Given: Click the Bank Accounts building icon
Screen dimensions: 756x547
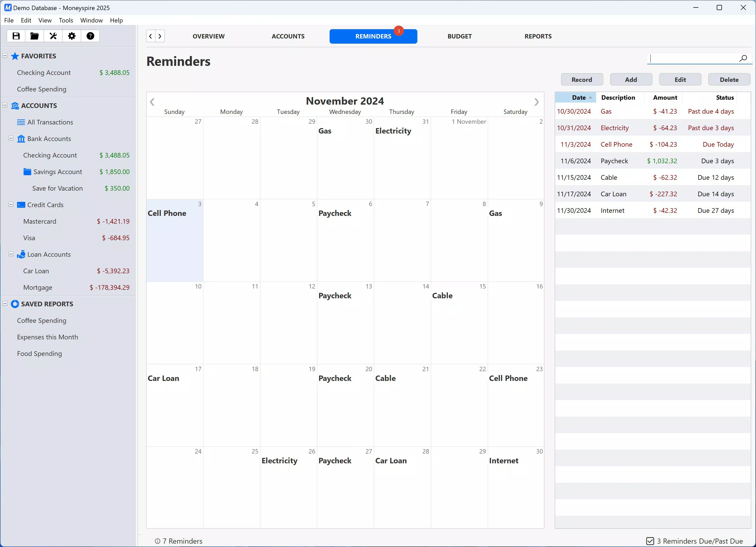Looking at the screenshot, I should click(x=21, y=139).
